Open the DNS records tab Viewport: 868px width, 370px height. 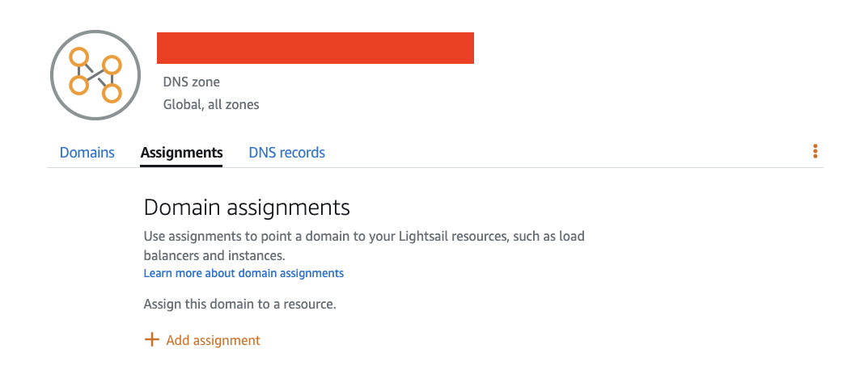click(286, 153)
